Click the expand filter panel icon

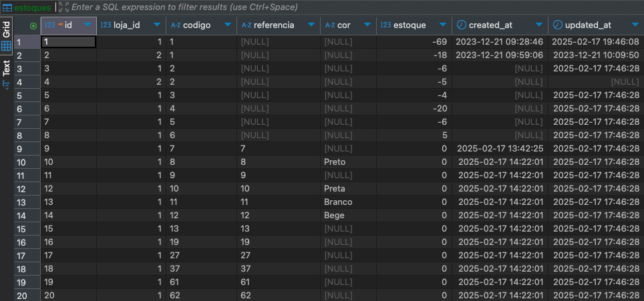point(63,7)
